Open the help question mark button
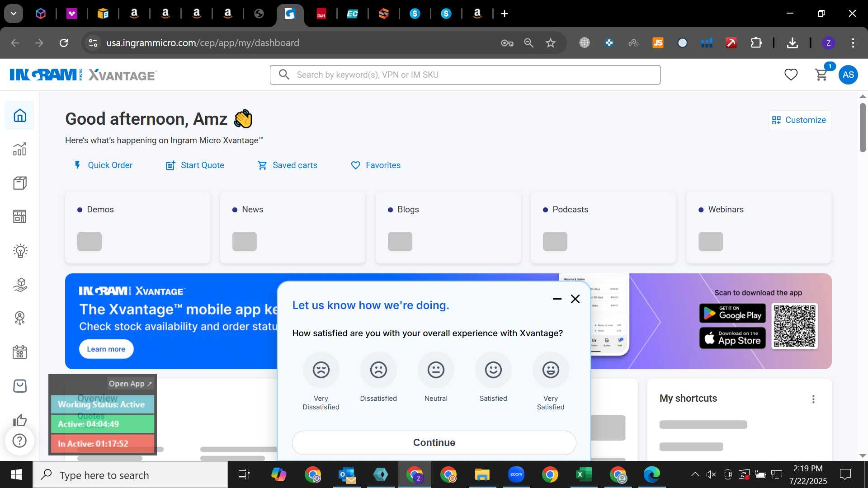 pyautogui.click(x=19, y=441)
